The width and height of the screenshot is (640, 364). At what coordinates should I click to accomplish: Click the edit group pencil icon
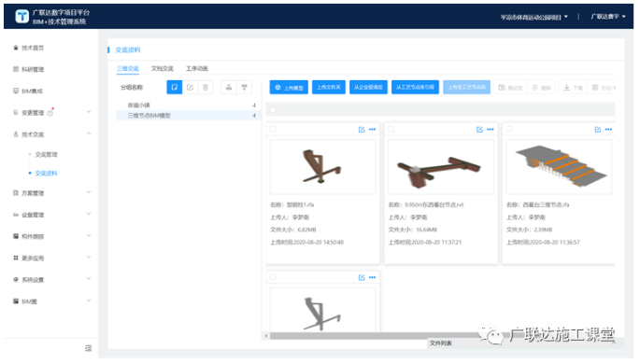click(x=190, y=87)
